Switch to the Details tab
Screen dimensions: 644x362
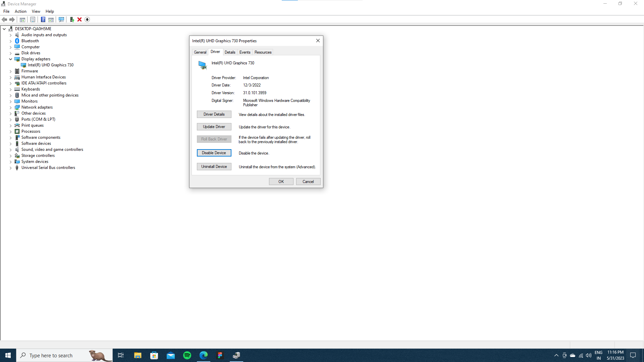point(230,52)
